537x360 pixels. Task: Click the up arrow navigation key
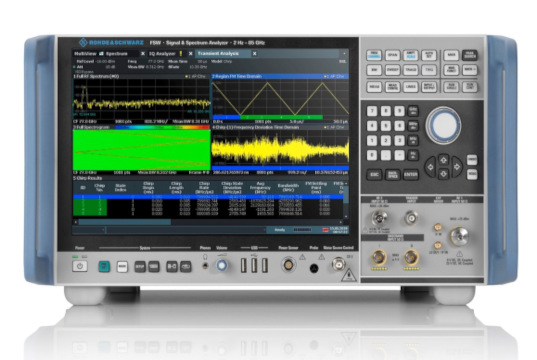click(x=444, y=160)
